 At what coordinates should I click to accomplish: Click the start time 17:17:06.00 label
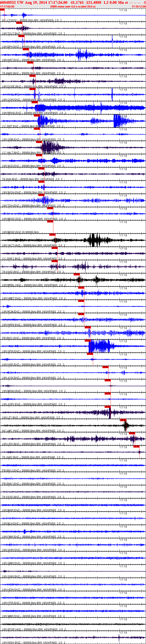click(x=7, y=6)
